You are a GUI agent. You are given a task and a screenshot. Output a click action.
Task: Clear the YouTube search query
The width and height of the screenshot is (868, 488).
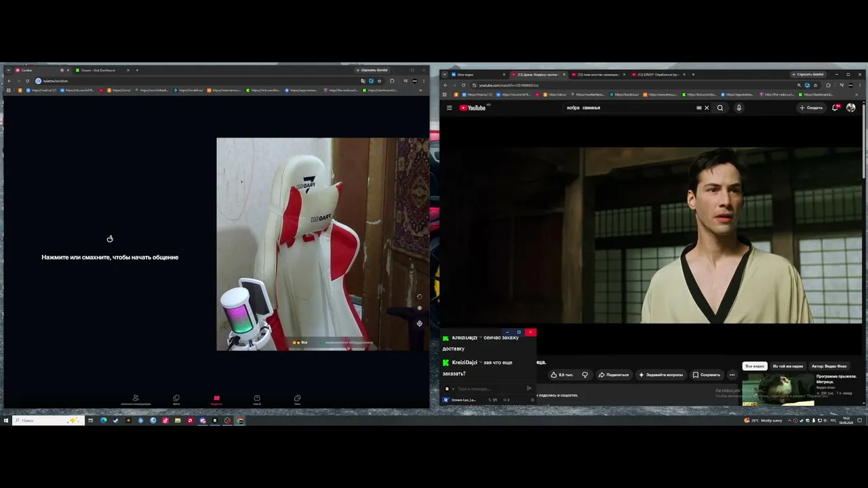[x=707, y=108]
